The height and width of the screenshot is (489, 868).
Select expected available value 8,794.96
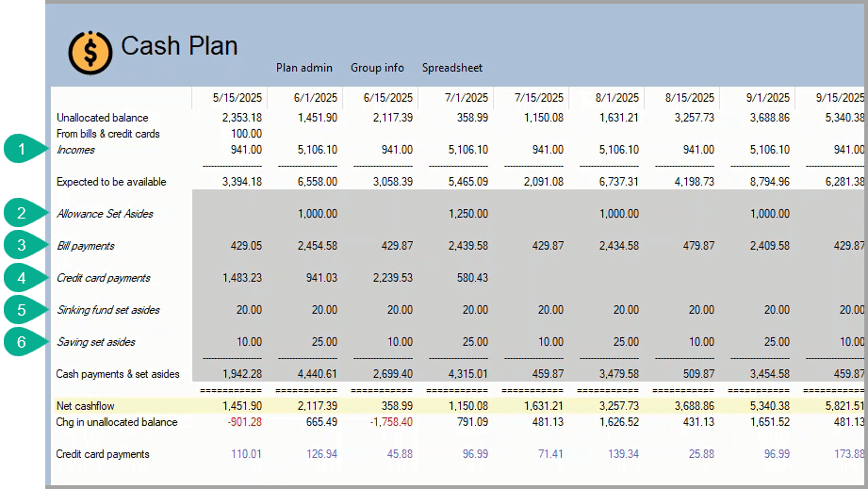point(769,182)
